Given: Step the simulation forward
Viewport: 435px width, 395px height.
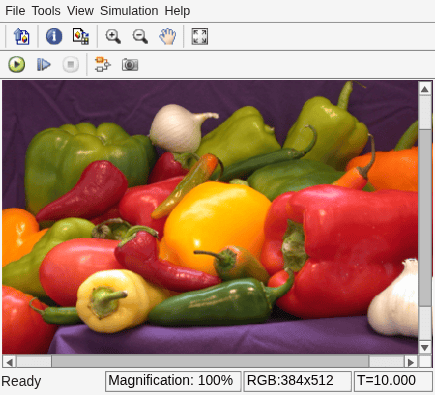Looking at the screenshot, I should (x=44, y=64).
